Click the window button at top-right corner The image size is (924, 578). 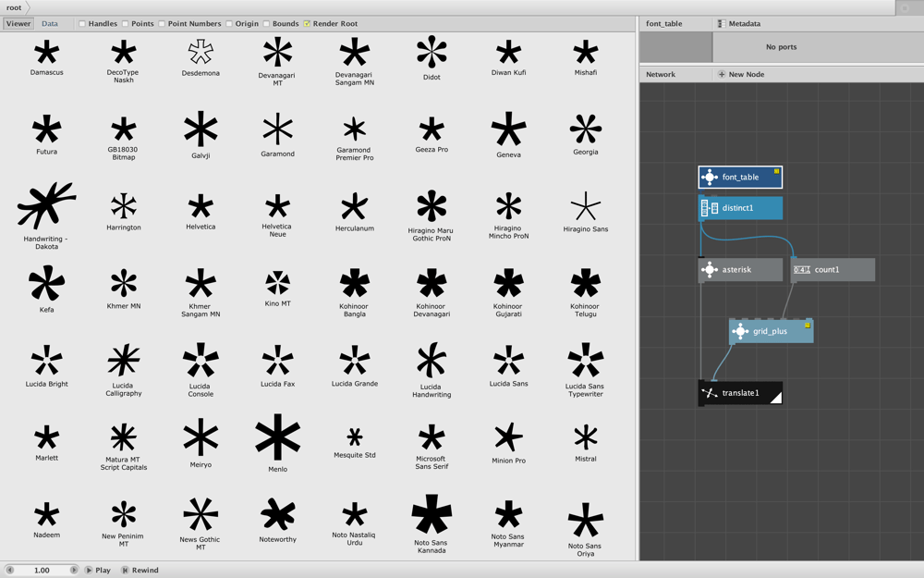[906, 7]
